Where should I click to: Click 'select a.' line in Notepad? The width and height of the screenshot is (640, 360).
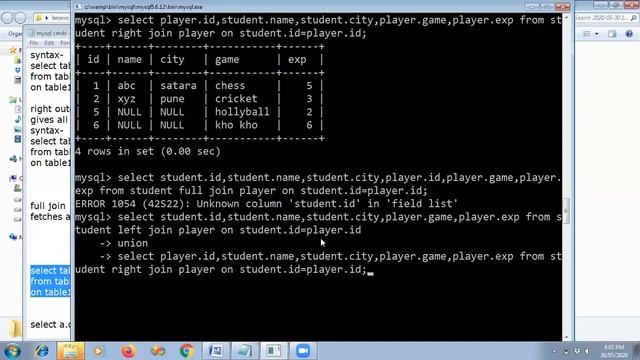click(x=50, y=324)
